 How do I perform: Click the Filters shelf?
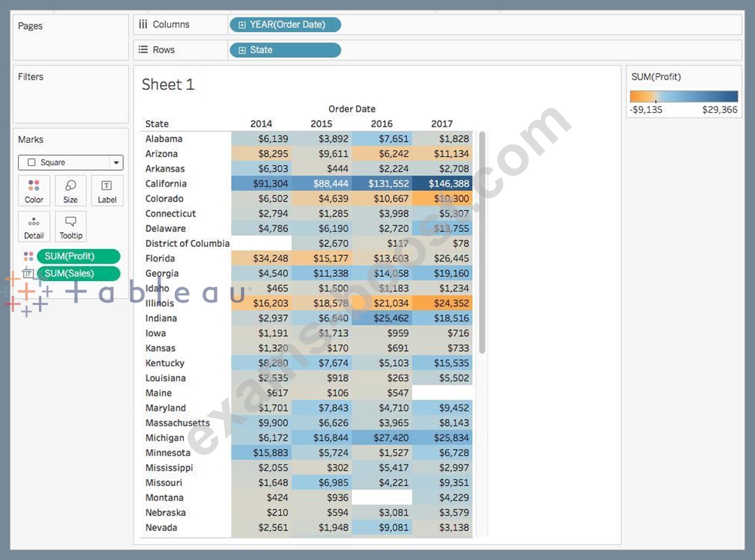pyautogui.click(x=70, y=94)
